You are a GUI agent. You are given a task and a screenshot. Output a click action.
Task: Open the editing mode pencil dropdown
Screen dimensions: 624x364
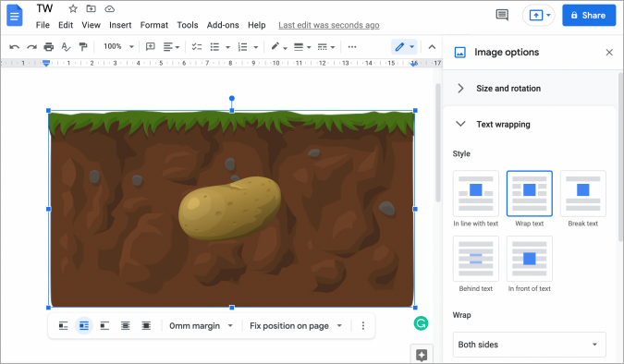404,47
